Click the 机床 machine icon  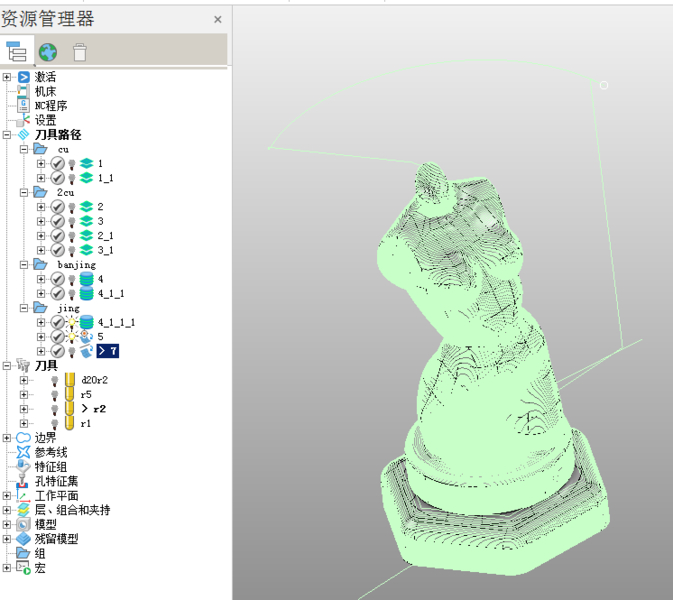[x=23, y=91]
